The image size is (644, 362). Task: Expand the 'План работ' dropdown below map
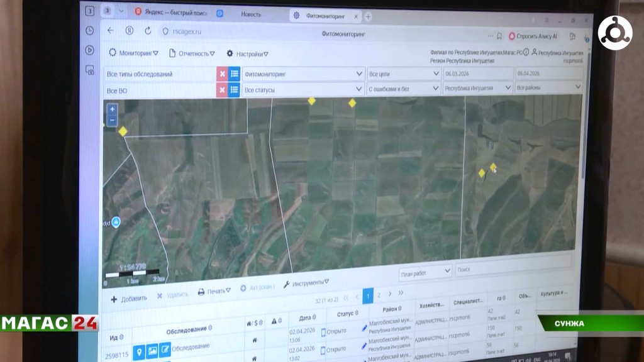pyautogui.click(x=425, y=271)
